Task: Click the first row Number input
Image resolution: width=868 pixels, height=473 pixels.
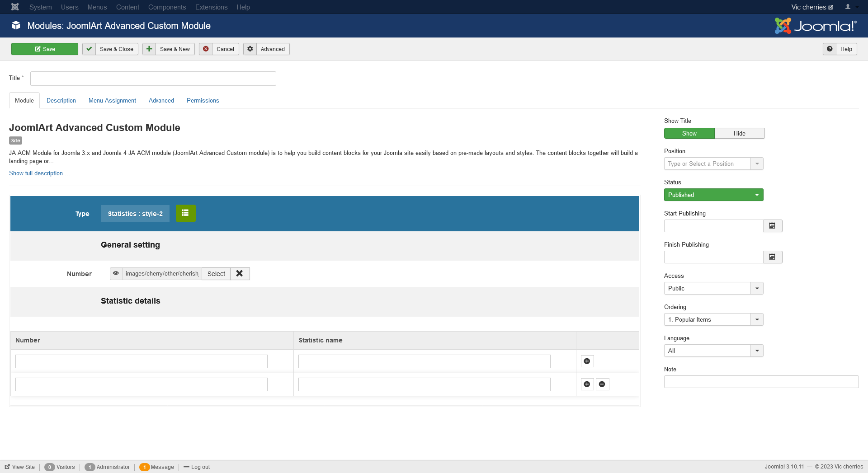Action: [x=142, y=361]
